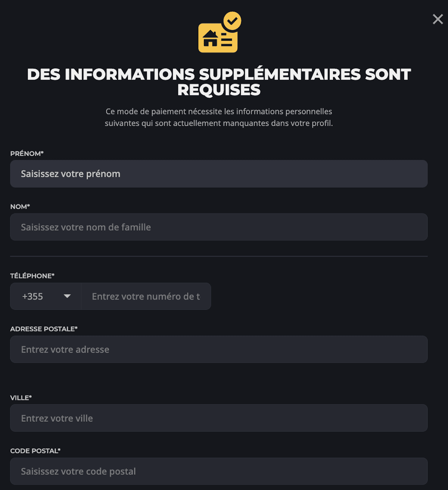Click the X to dismiss the dialog

point(438,19)
